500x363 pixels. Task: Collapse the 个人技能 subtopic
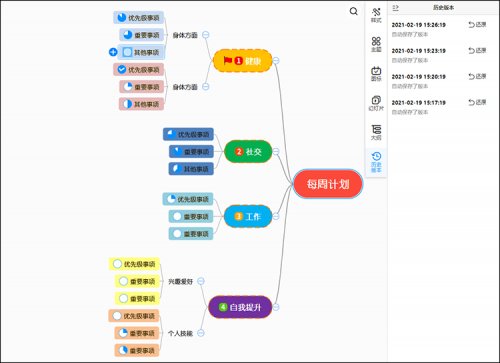[201, 333]
